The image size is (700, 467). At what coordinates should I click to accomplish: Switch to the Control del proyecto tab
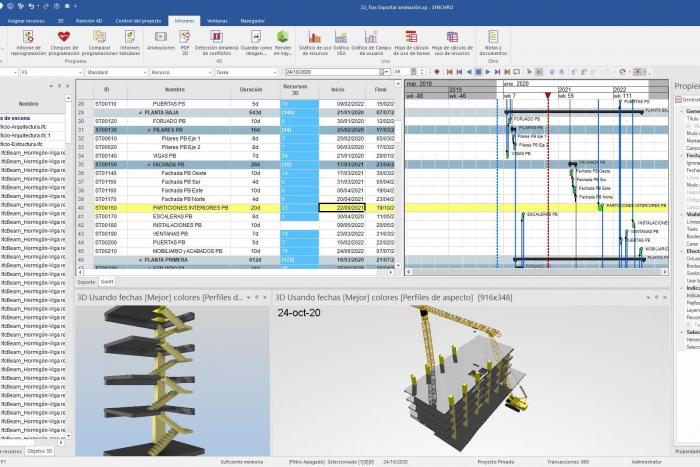139,20
